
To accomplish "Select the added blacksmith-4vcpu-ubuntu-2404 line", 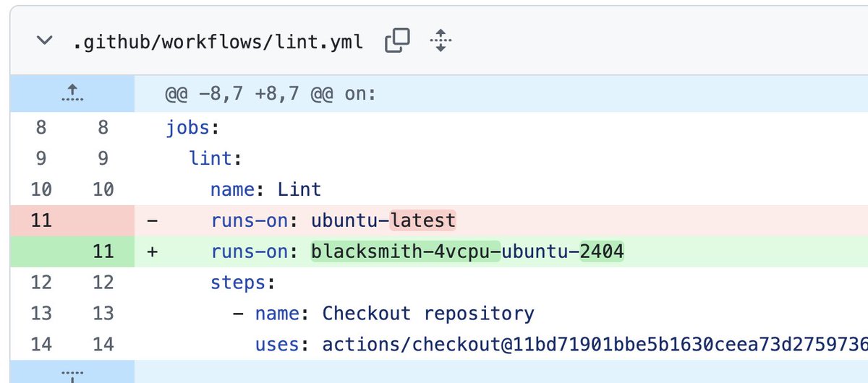I will [501, 251].
